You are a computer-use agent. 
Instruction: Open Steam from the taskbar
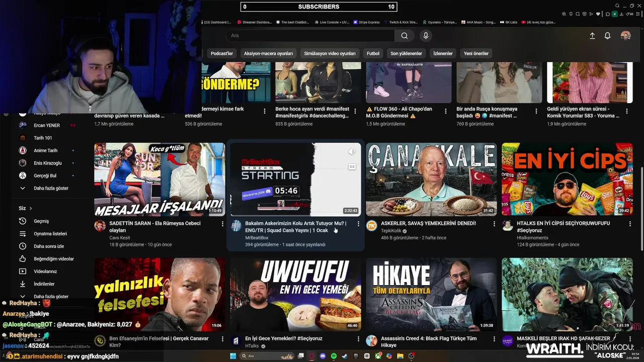(x=345, y=356)
